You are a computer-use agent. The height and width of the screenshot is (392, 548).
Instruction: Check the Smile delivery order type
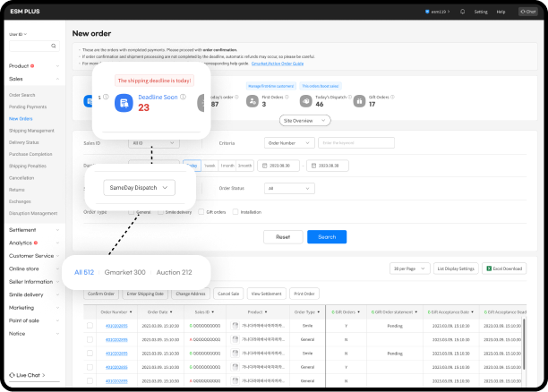click(159, 212)
